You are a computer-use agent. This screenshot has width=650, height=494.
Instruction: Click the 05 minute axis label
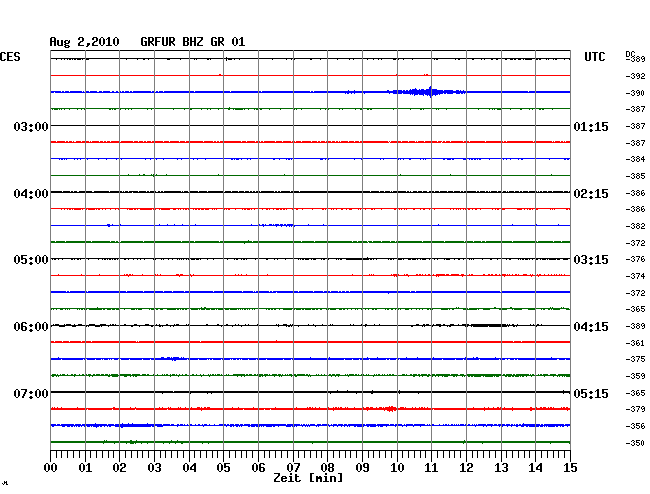223,468
